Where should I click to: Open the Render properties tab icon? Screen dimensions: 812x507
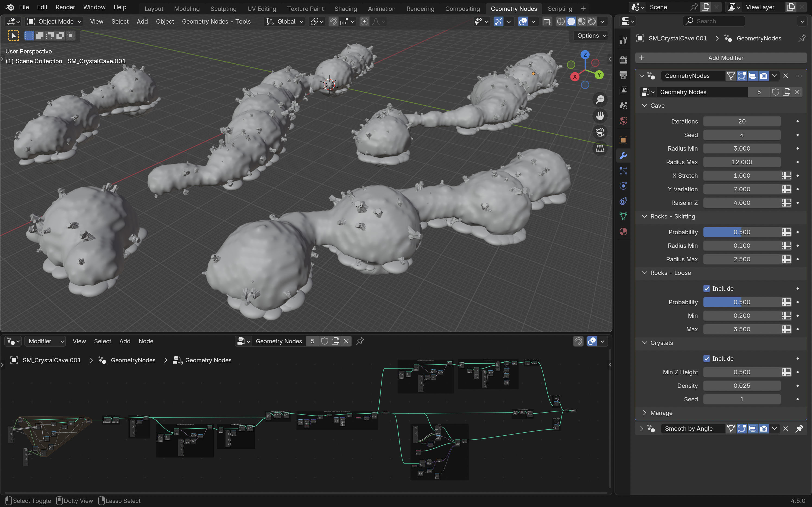pos(623,60)
